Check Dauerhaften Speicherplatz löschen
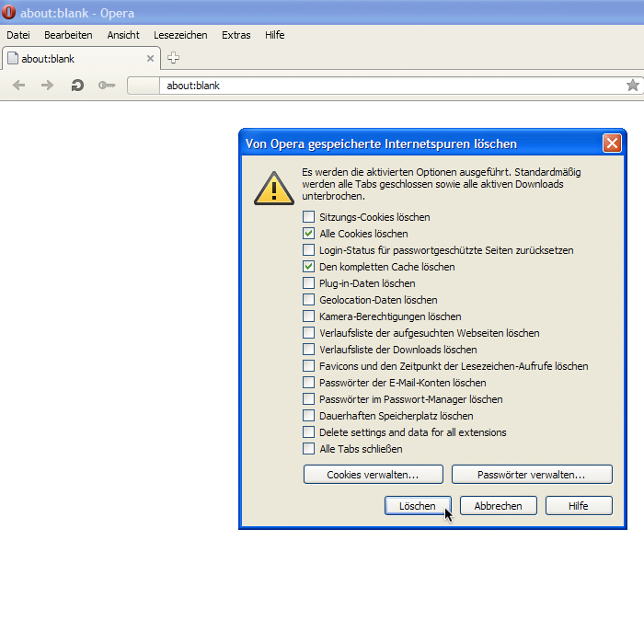The image size is (644, 644). click(308, 415)
